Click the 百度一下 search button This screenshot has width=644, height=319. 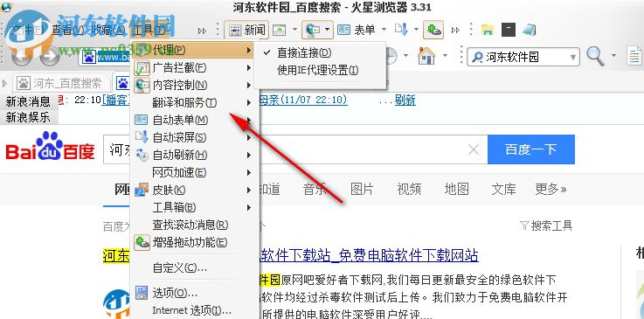[531, 149]
